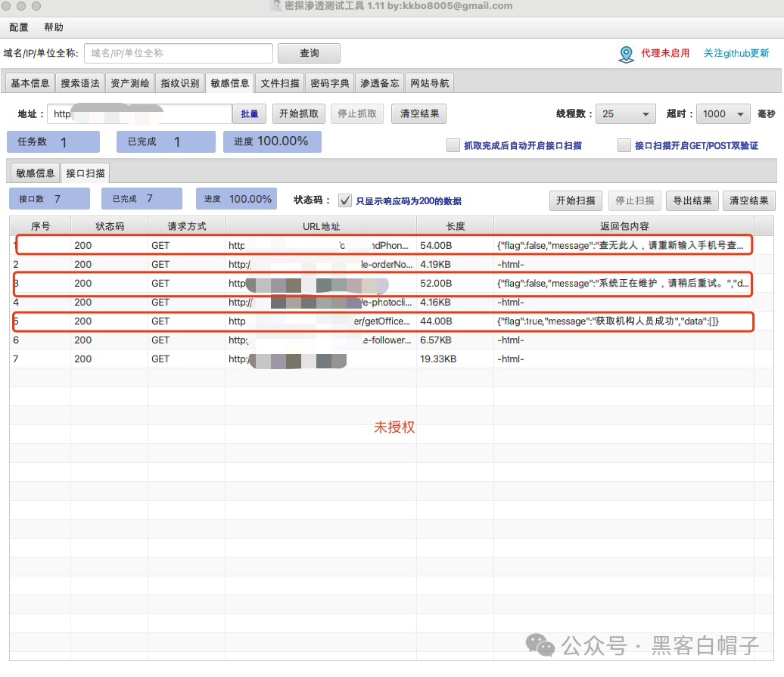Sort by the 状态码 column header
Screen dimensions: 784x677
coord(110,226)
